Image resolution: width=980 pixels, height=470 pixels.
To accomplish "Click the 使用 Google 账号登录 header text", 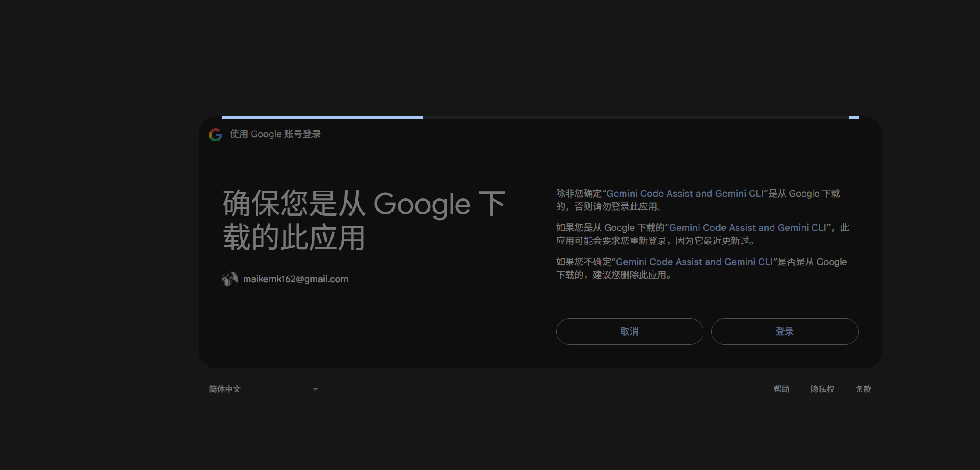I will pos(275,134).
